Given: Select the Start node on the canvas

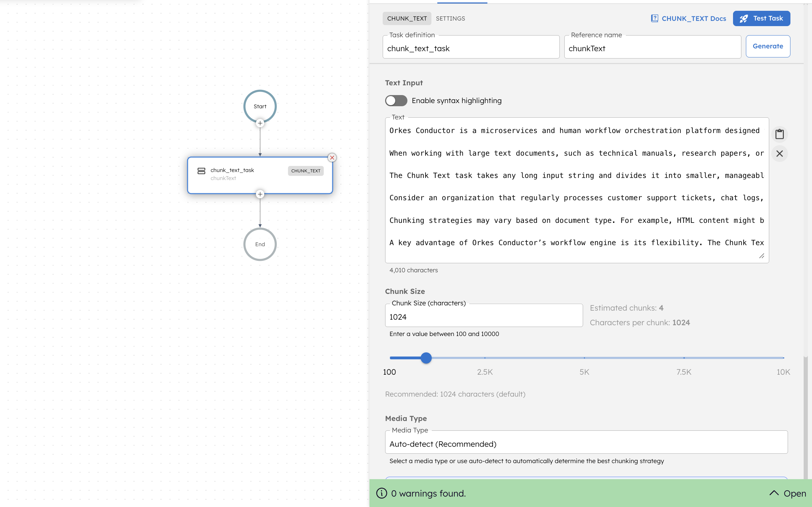Looking at the screenshot, I should (260, 106).
